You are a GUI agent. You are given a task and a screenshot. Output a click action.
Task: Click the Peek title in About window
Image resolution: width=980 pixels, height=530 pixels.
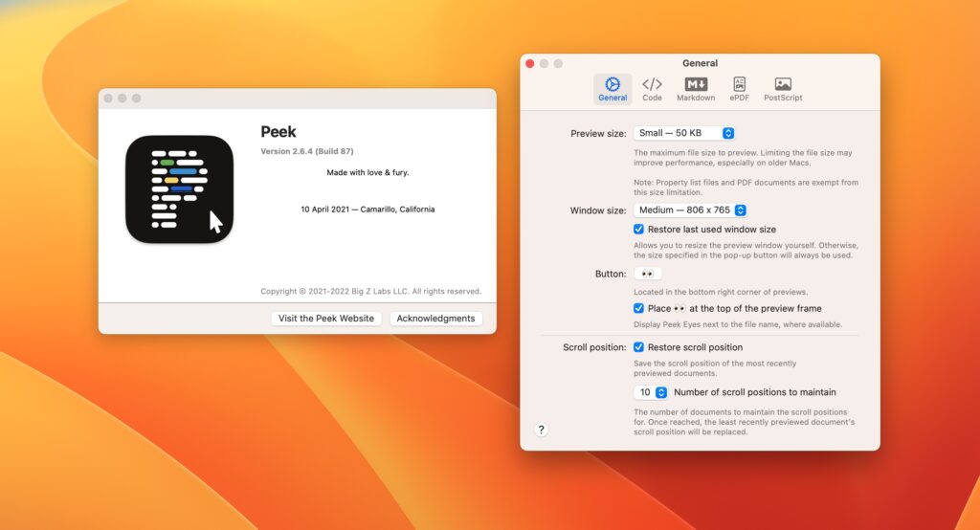tap(278, 132)
